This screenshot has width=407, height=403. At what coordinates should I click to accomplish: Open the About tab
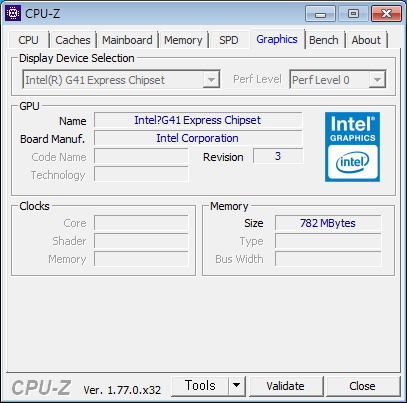(x=366, y=40)
